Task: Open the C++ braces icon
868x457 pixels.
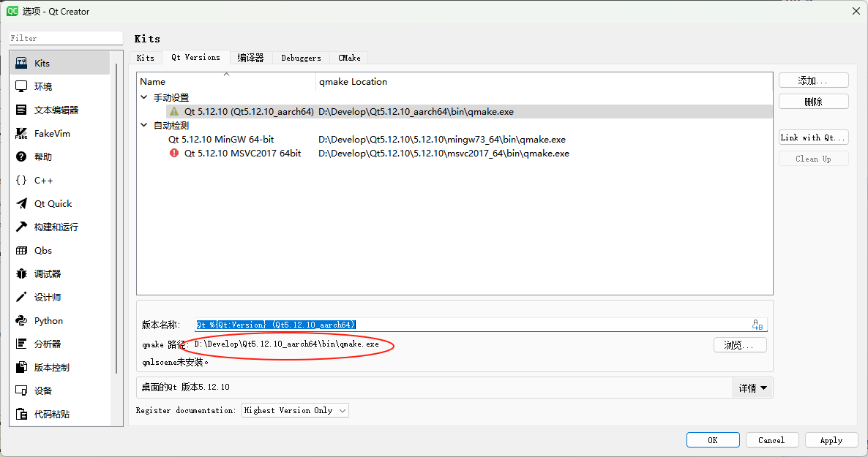Action: point(21,180)
